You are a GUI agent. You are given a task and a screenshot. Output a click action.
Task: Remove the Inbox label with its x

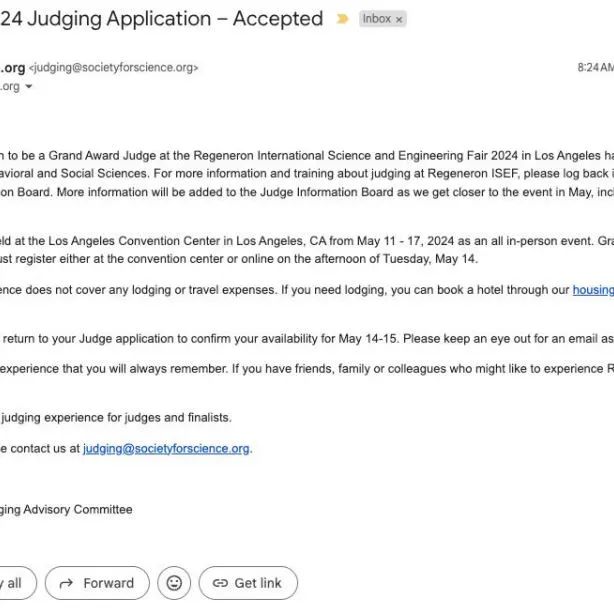tap(399, 20)
